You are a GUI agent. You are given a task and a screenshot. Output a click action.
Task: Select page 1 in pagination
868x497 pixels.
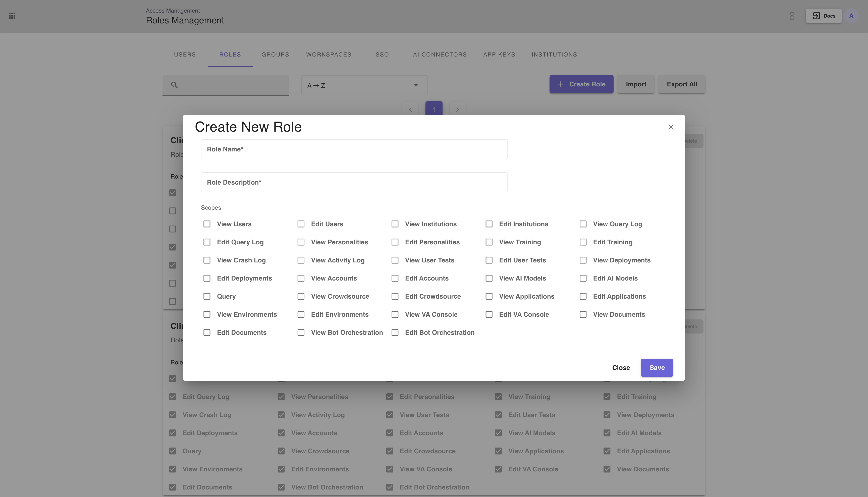[434, 109]
